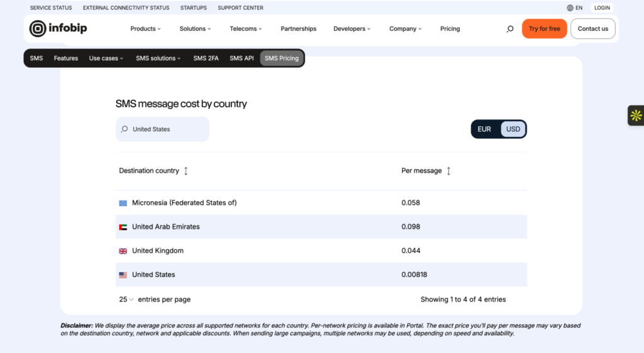Open the SERVICE STATUS link

click(x=51, y=8)
